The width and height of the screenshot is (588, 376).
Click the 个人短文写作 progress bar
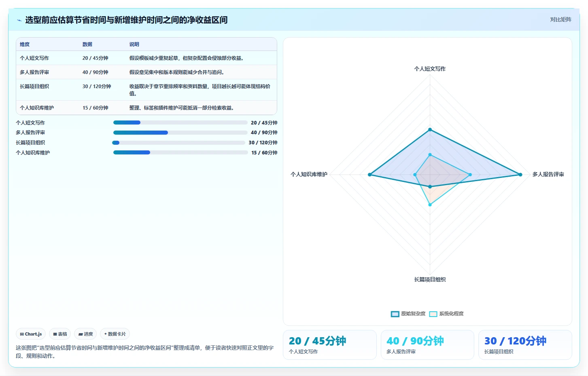pos(180,123)
